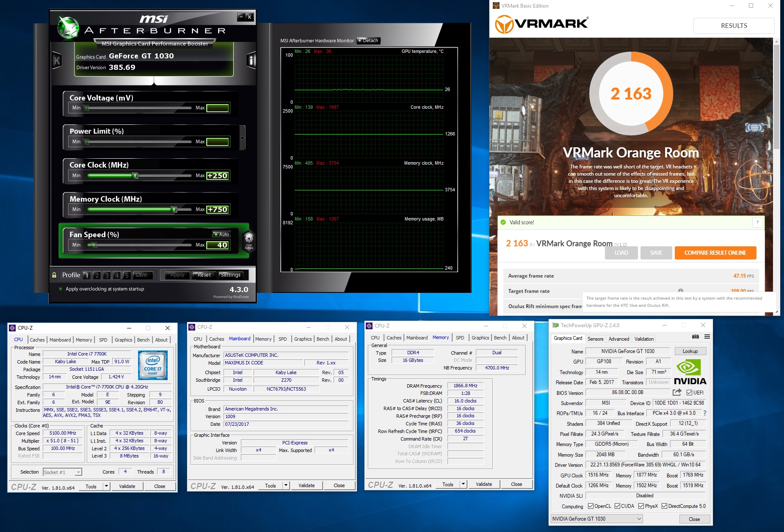
Task: Click the fan User Define gear icon
Action: 249,240
